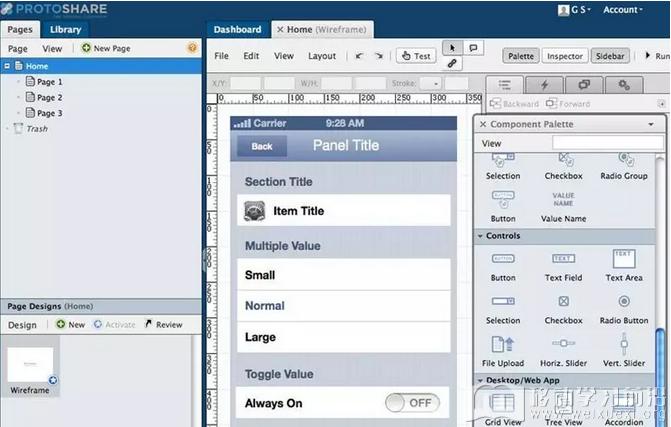Pick the Radio Group component
The width and height of the screenshot is (671, 427).
624,166
